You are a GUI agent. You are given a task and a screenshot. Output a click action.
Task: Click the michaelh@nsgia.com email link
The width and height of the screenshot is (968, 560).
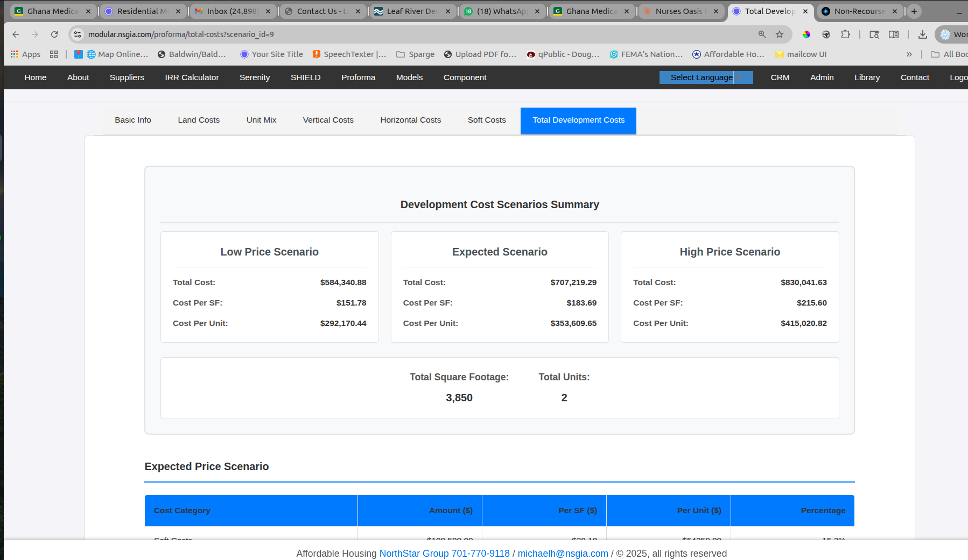click(563, 554)
